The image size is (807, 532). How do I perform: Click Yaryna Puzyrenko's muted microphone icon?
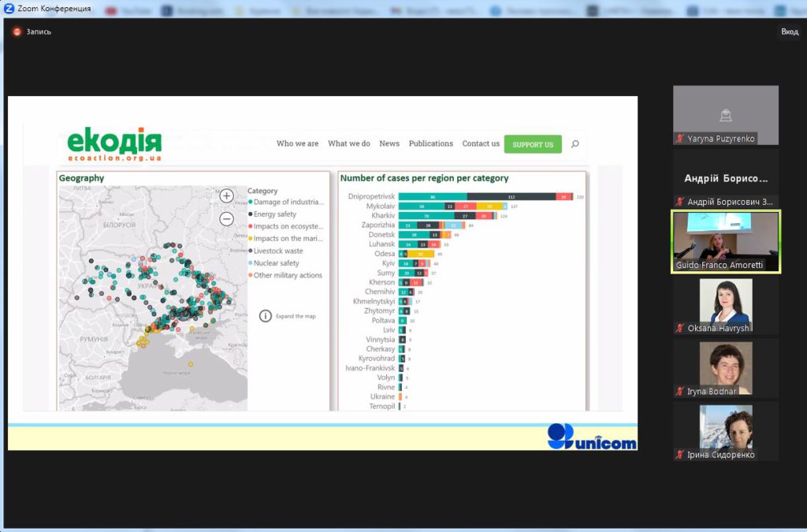click(679, 139)
